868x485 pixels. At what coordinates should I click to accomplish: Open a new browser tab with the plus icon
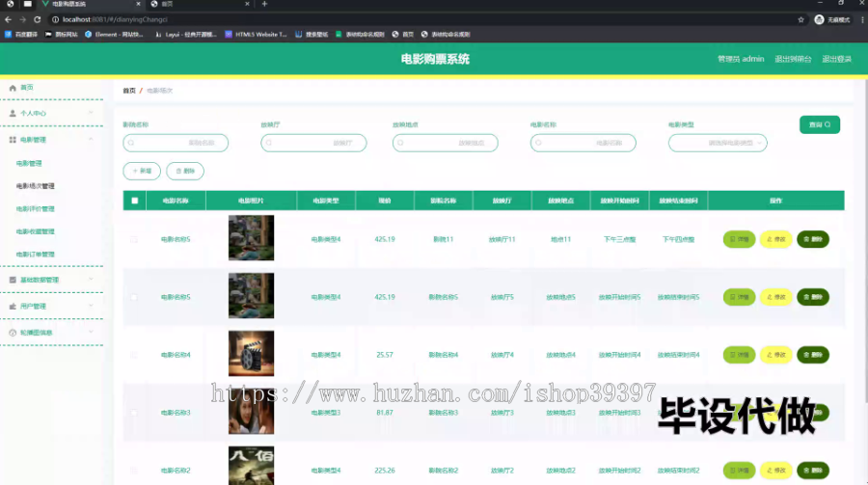click(264, 4)
